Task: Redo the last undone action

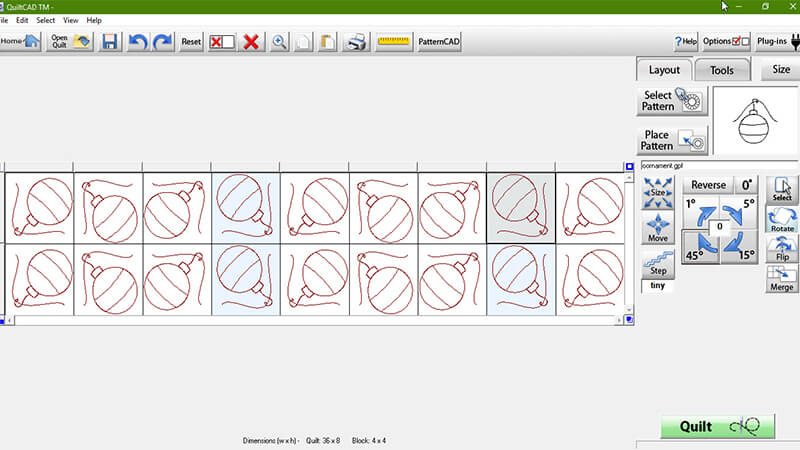Action: [x=162, y=42]
